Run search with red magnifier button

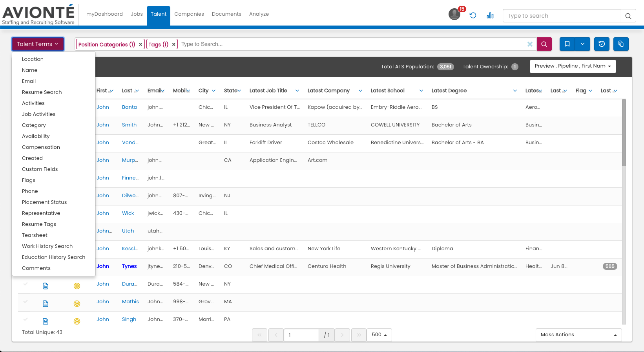click(544, 44)
